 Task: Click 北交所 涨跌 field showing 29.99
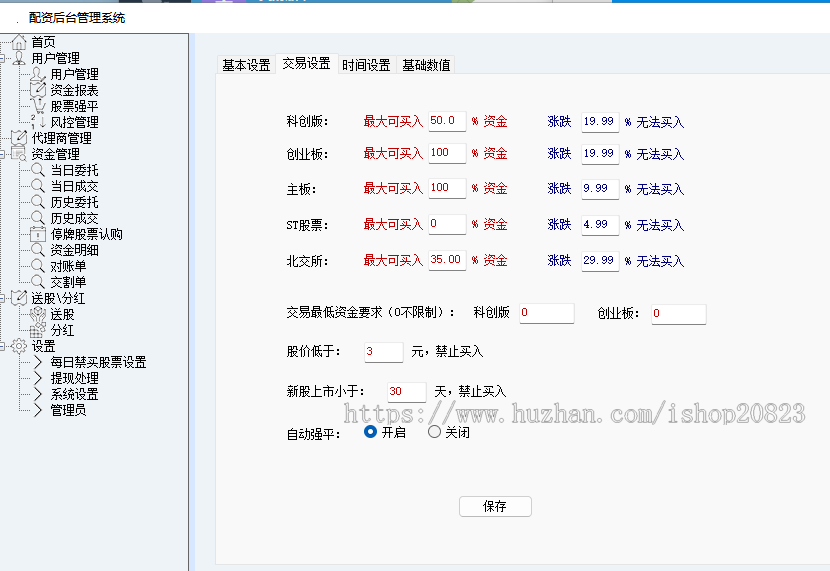coord(600,261)
